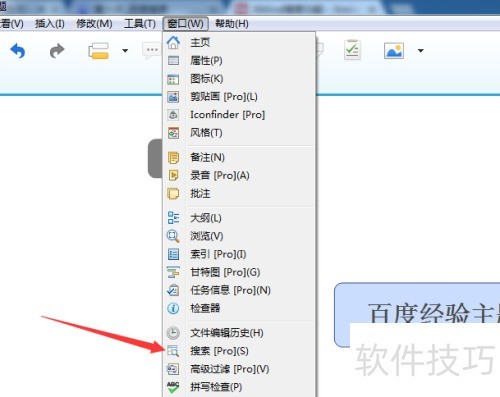Click the notes icon beside 备注(N)
Image resolution: width=500 pixels, height=397 pixels.
173,157
